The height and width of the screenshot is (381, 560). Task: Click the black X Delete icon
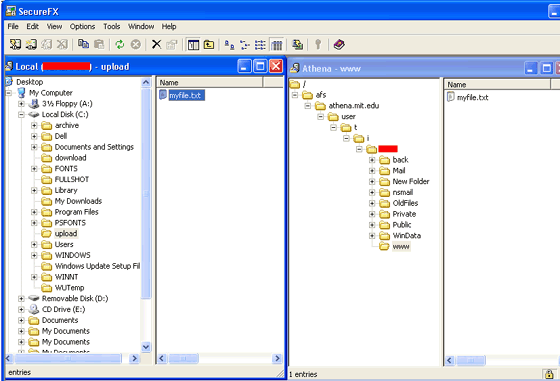(x=156, y=44)
